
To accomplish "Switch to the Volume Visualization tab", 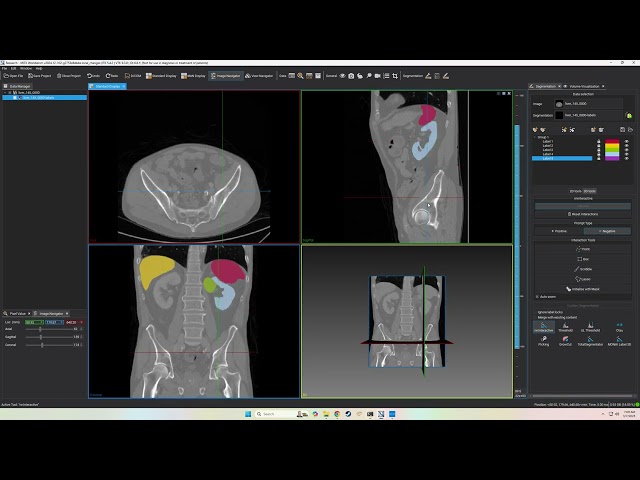I will tap(584, 87).
